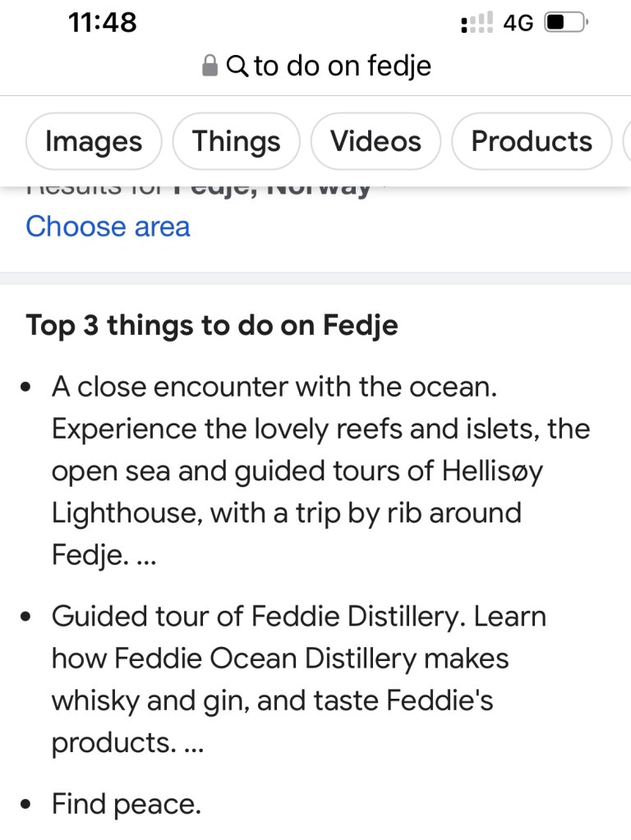Viewport: 631px width, 840px height.
Task: Open the "Choose area" link
Action: tap(108, 226)
